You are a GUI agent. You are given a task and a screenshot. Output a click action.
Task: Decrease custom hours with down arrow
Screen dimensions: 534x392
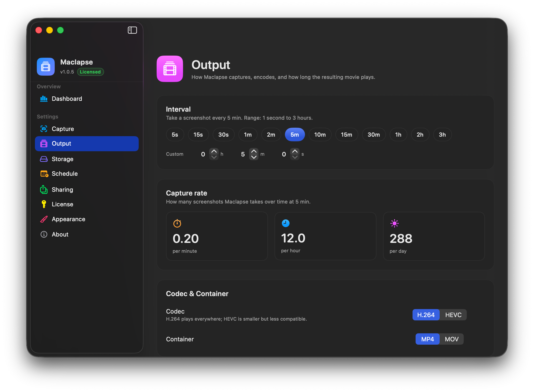click(x=214, y=157)
